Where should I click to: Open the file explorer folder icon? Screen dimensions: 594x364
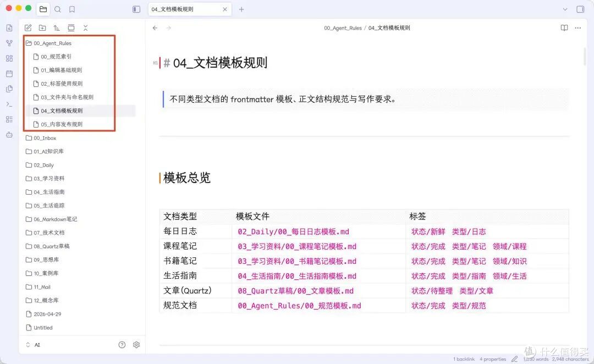[x=43, y=9]
